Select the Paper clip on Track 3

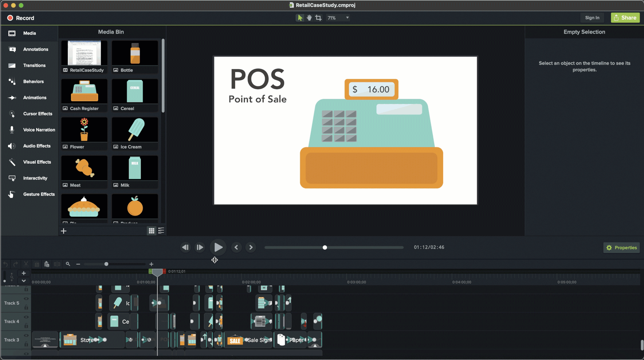290,340
